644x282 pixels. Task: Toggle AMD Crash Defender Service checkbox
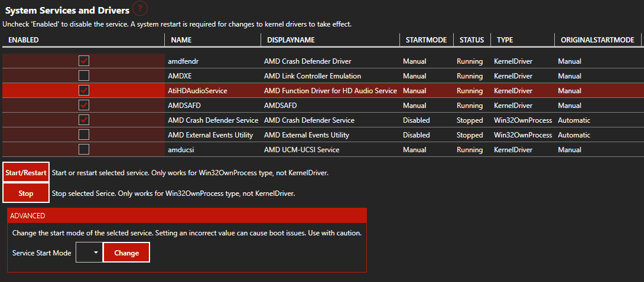(x=84, y=120)
